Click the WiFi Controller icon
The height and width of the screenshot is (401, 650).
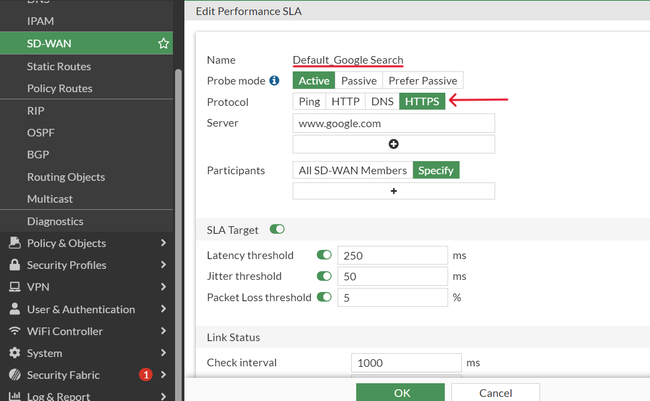tap(14, 331)
